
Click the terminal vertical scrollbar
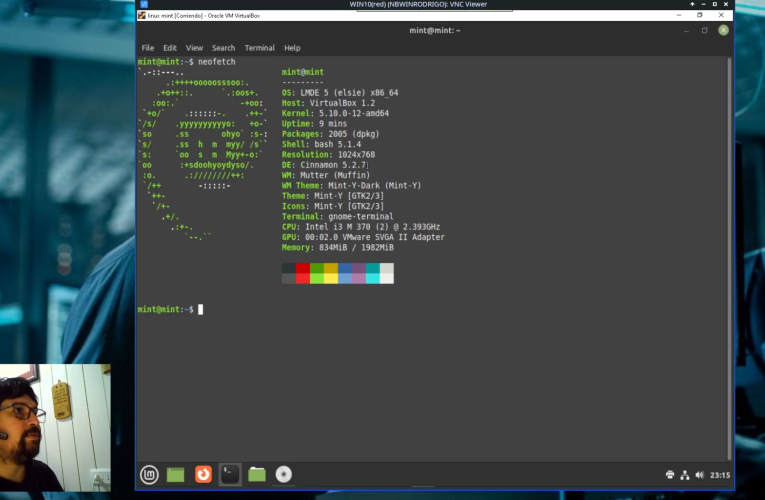(729, 259)
